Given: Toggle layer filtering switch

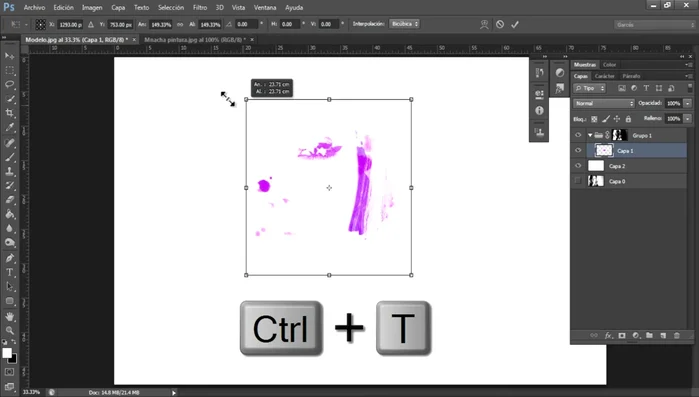Looking at the screenshot, I should 690,88.
